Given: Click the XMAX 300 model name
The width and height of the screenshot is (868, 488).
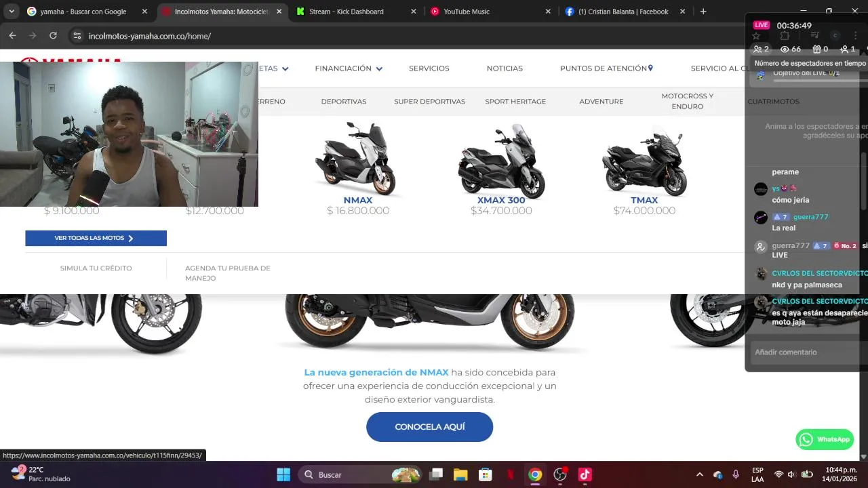Looking at the screenshot, I should click(x=501, y=200).
